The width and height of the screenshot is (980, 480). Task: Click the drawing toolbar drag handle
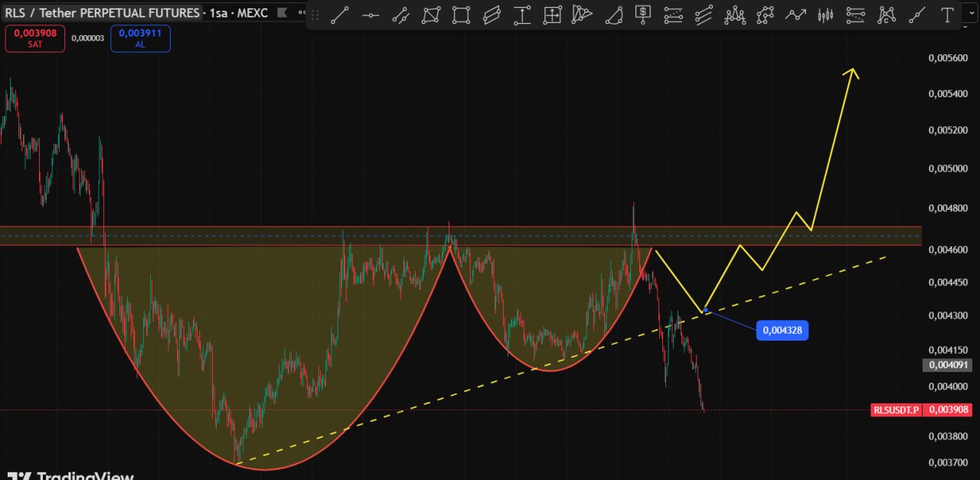click(x=315, y=15)
